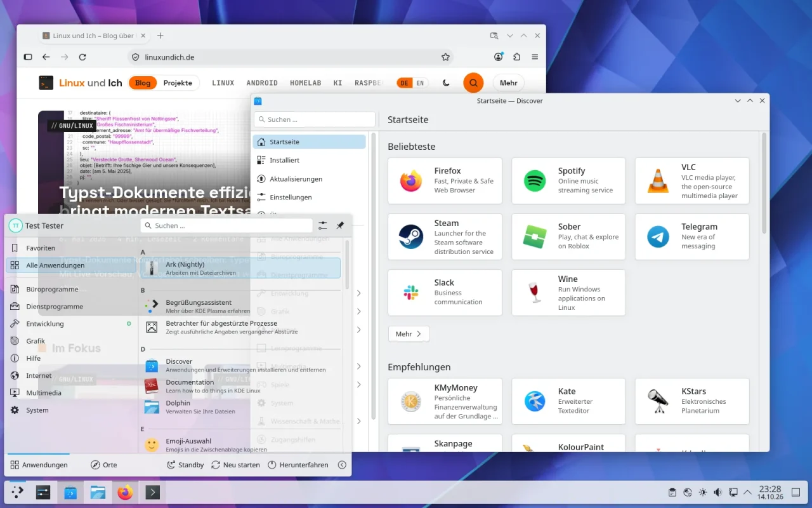Expand Discover's Wissenschaft & Mathe chevron

[358, 421]
